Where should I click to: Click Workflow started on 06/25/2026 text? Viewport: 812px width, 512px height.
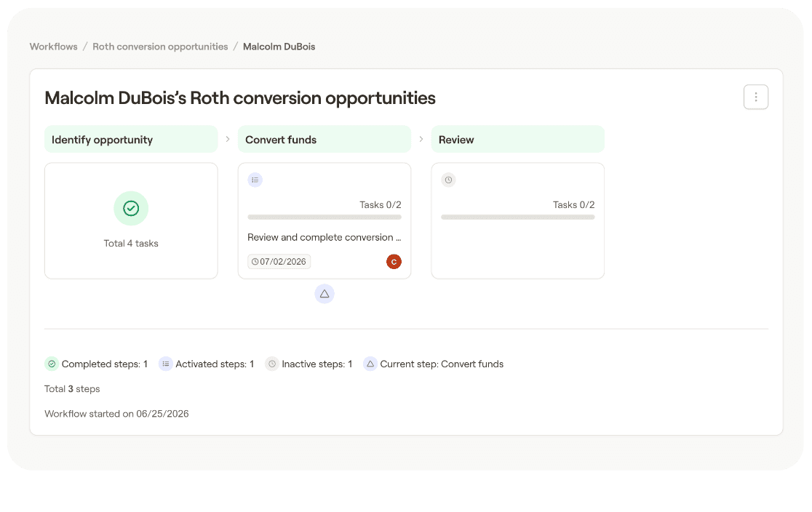116,414
